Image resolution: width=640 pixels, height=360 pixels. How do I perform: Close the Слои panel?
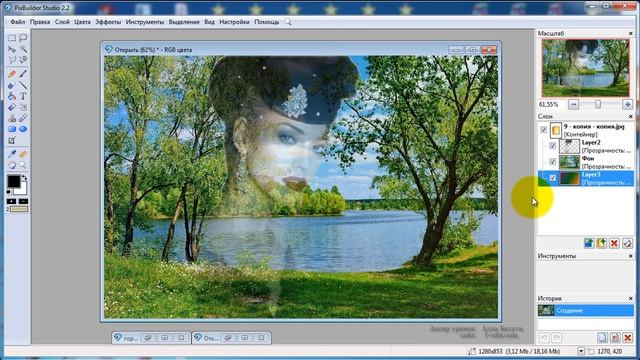631,117
